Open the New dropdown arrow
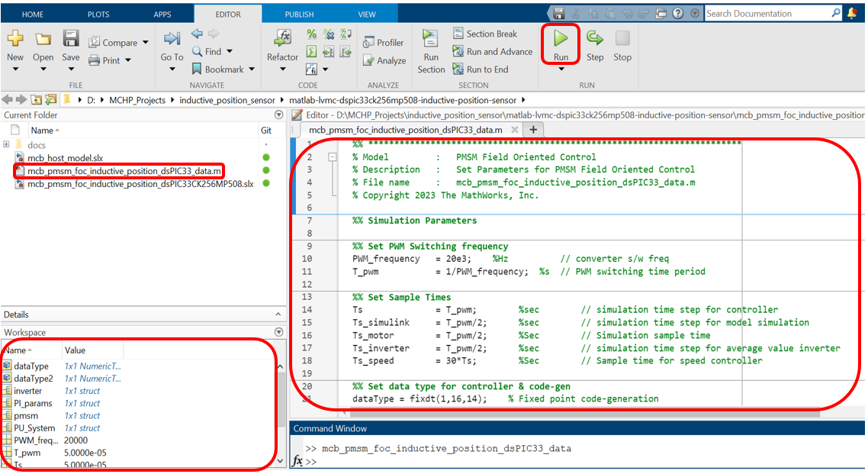Image resolution: width=868 pixels, height=474 pixels. point(15,69)
